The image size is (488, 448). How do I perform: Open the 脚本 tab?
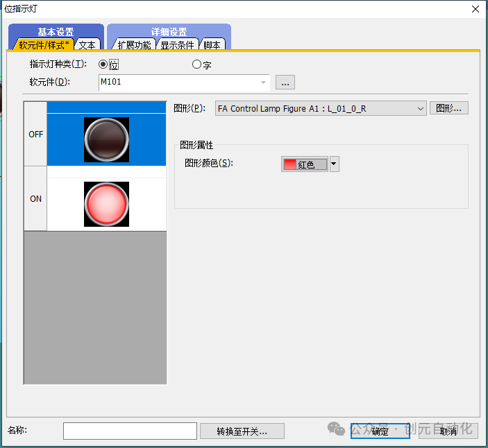tap(212, 45)
